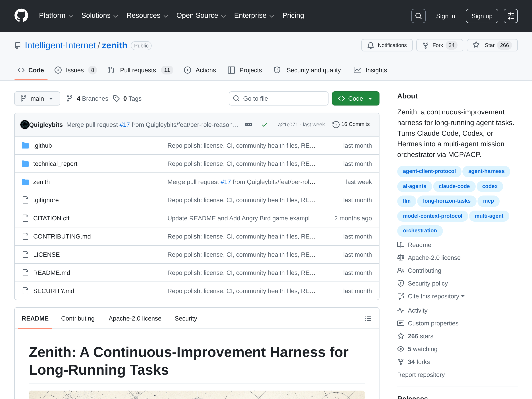Screen dimensions: 532x399
Task: Switch to the Code tab
Action: coord(31,70)
